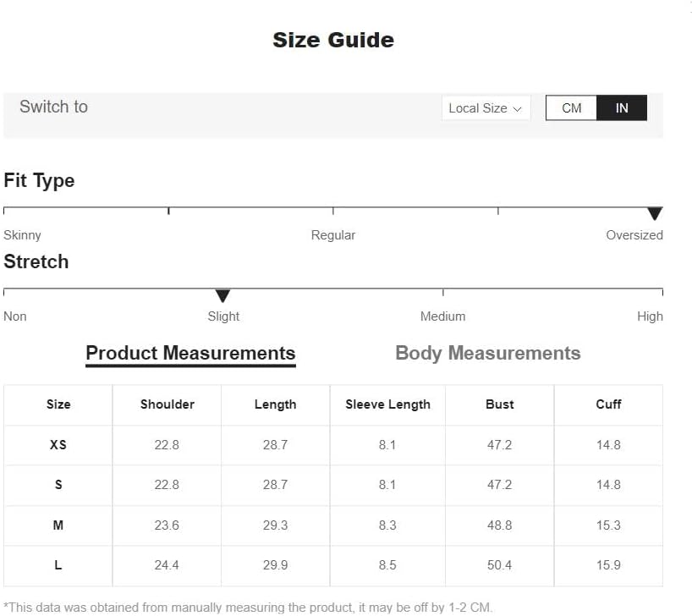Click the Medium tick on Stretch scale
The image size is (692, 616).
[x=443, y=292]
